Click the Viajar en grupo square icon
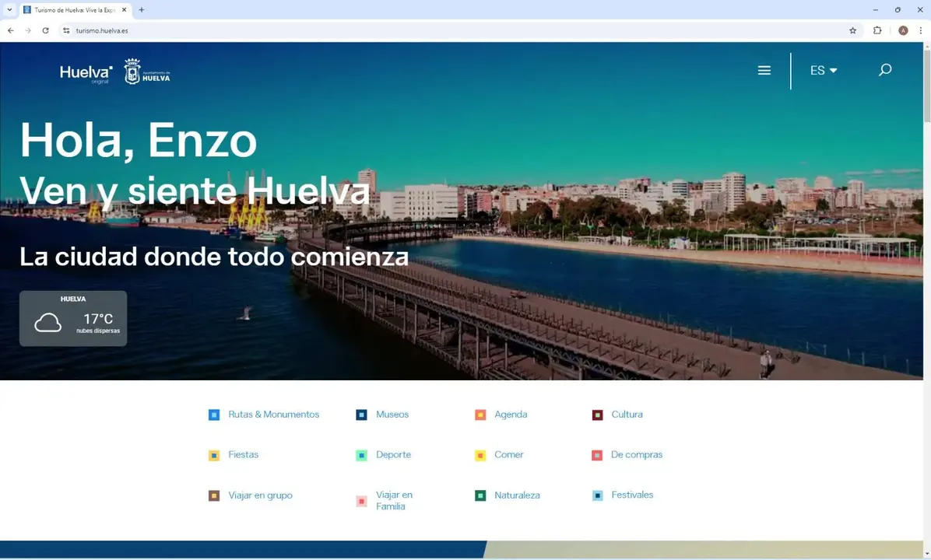 click(214, 496)
